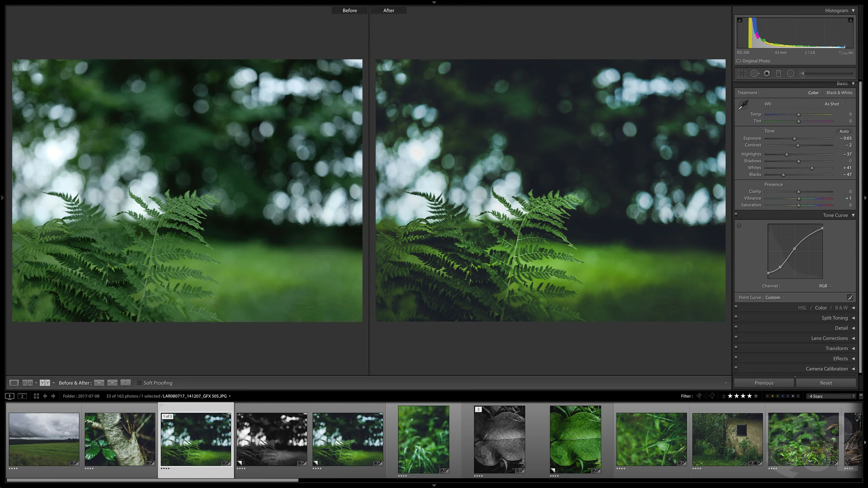Switch treatment to Black & White
868x488 pixels.
(x=839, y=93)
